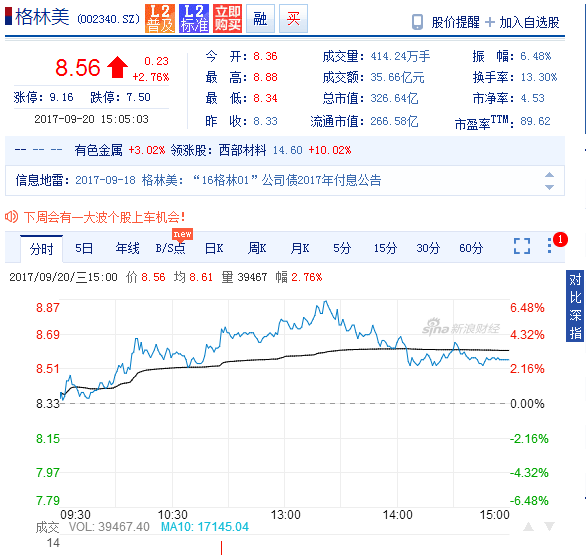The image size is (586, 555).
Task: Click the 融 margin trading icon
Action: pos(260,19)
